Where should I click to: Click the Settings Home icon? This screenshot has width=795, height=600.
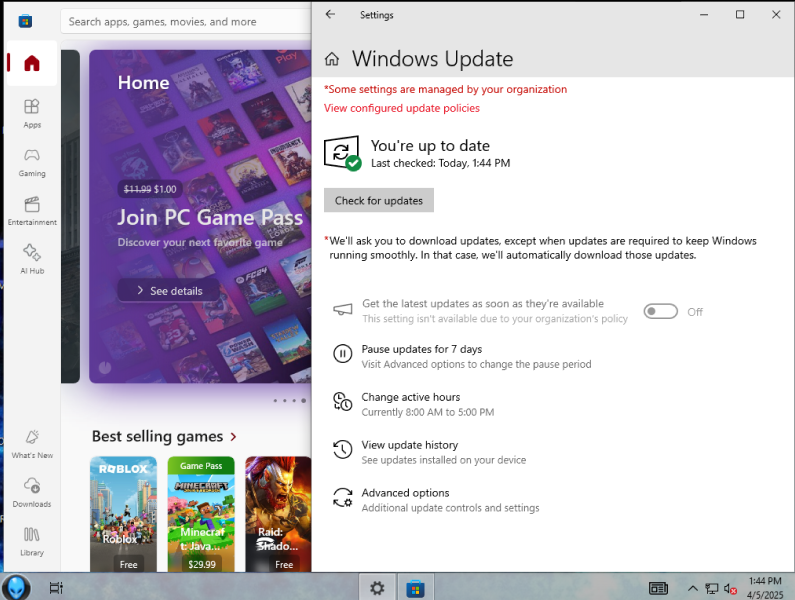point(332,59)
